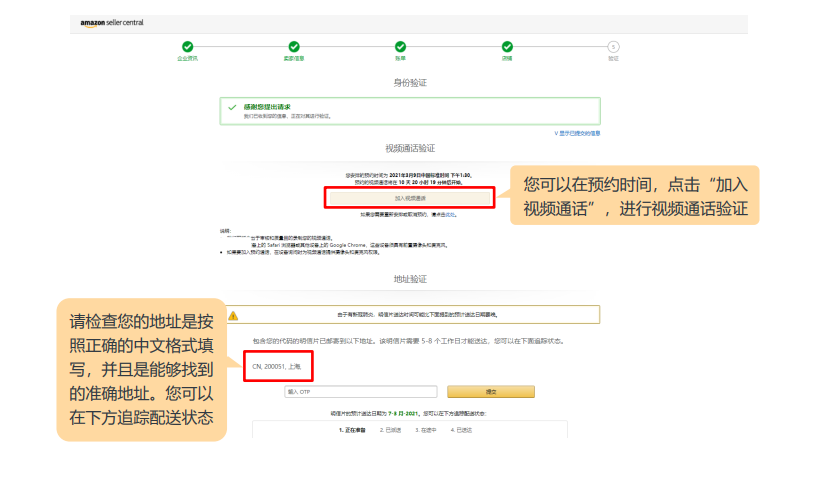The height and width of the screenshot is (485, 816).
Task: Click the countdown 10 天 20 小时 19 分钟 text
Action: (423, 183)
